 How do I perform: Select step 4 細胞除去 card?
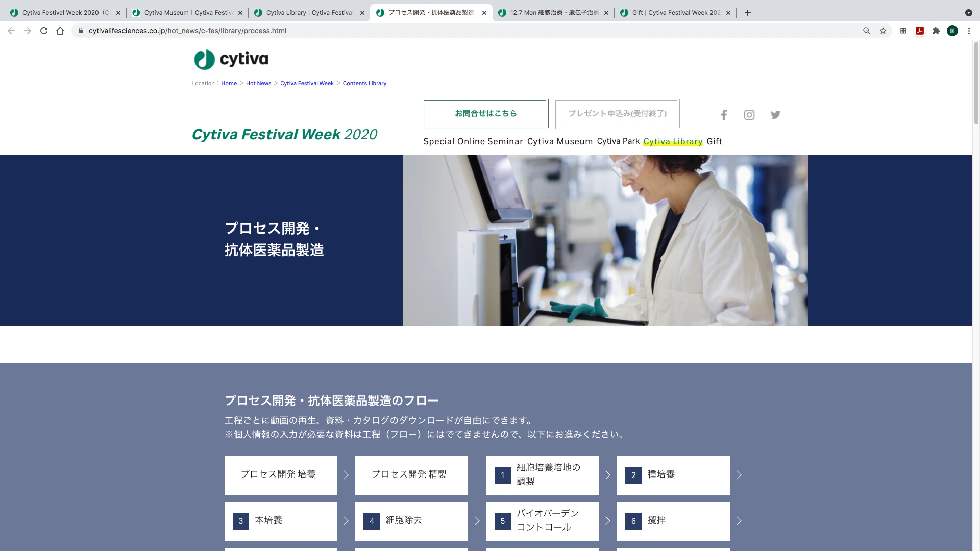[411, 521]
